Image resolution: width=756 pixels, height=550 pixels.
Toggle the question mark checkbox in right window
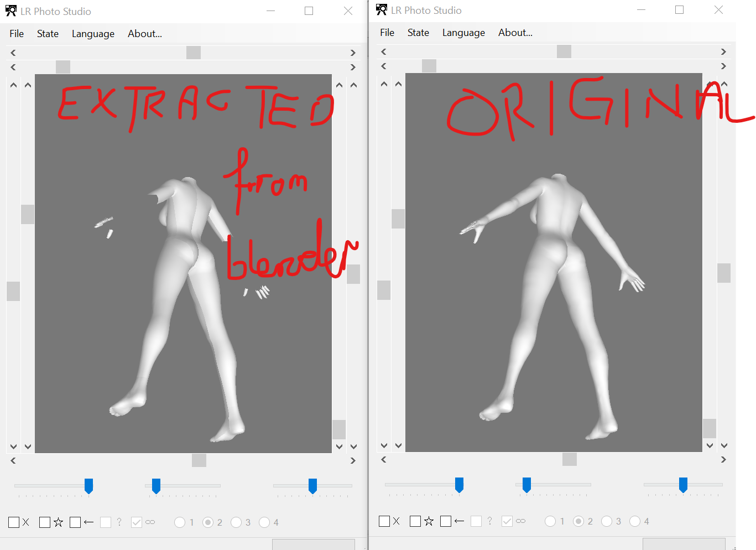point(476,521)
